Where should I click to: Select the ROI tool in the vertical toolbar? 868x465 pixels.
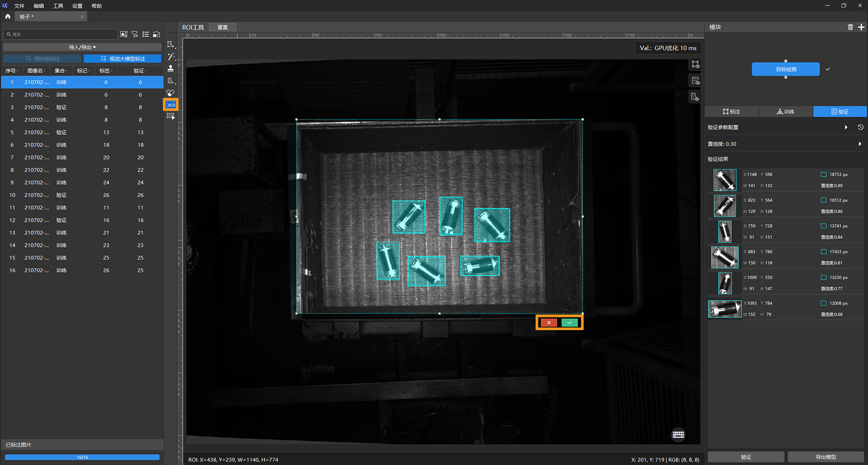(170, 105)
